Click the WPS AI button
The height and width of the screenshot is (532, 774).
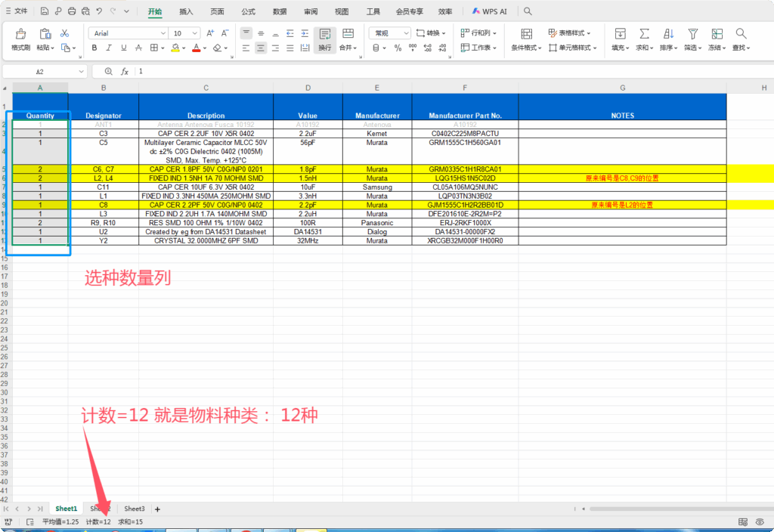(x=489, y=11)
